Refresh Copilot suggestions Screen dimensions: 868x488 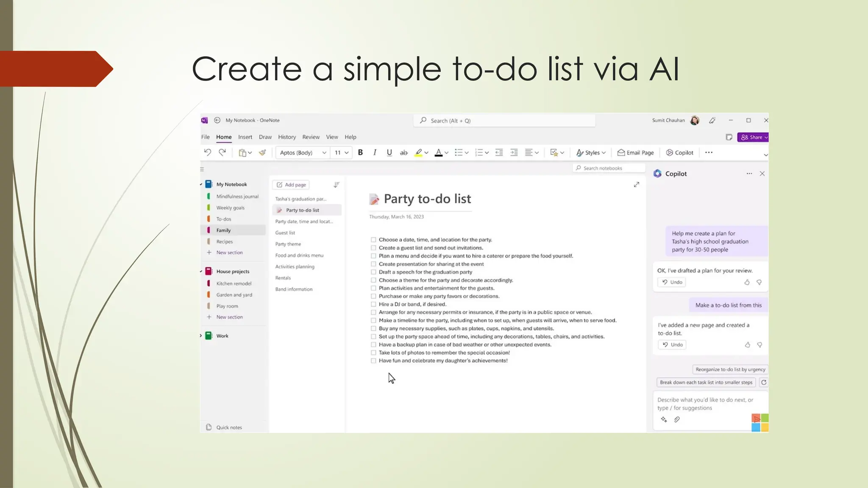764,382
